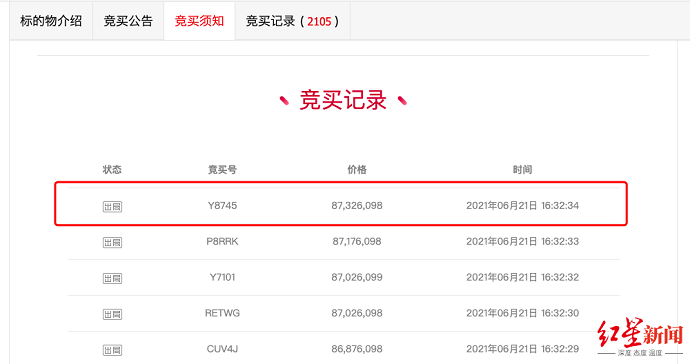Click the 状态 column header
The image size is (690, 364).
tap(112, 169)
